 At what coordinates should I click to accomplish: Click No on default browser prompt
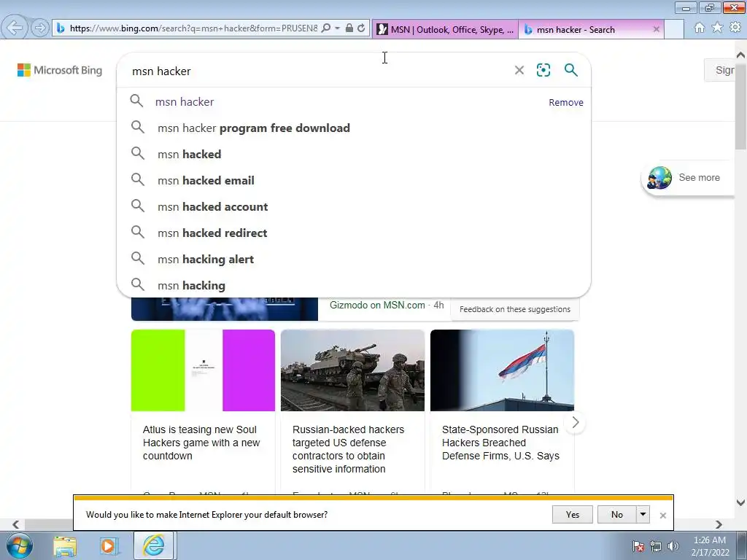(x=617, y=514)
